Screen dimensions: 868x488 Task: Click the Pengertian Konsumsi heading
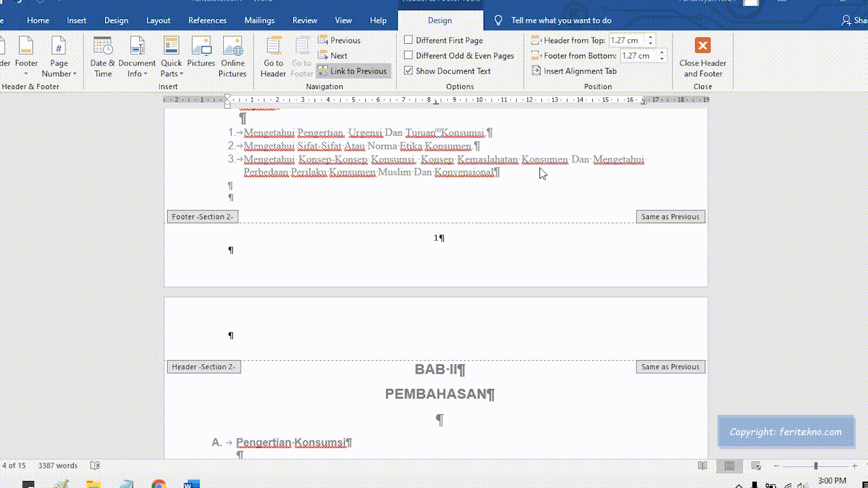(x=290, y=442)
